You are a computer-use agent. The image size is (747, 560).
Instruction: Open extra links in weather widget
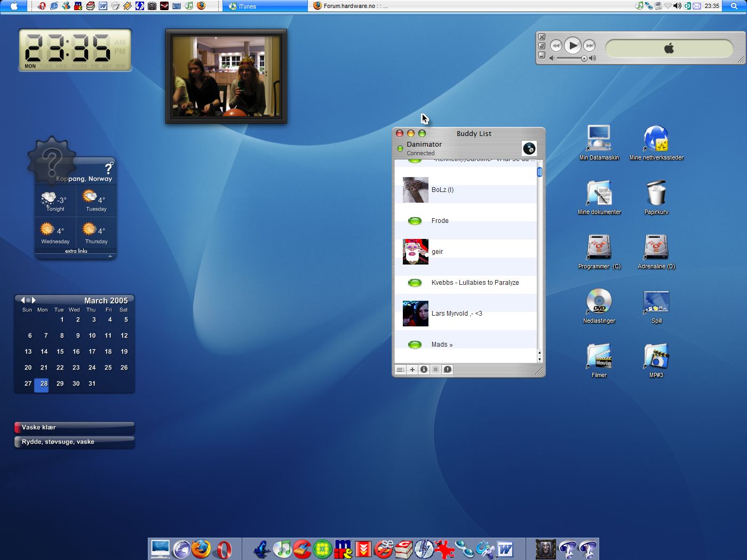pos(76,251)
